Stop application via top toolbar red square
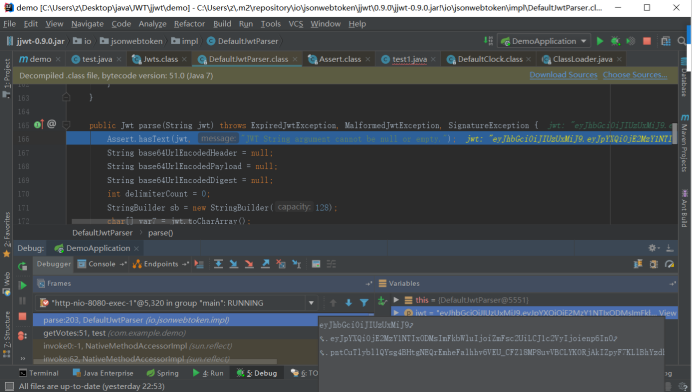 pyautogui.click(x=647, y=41)
